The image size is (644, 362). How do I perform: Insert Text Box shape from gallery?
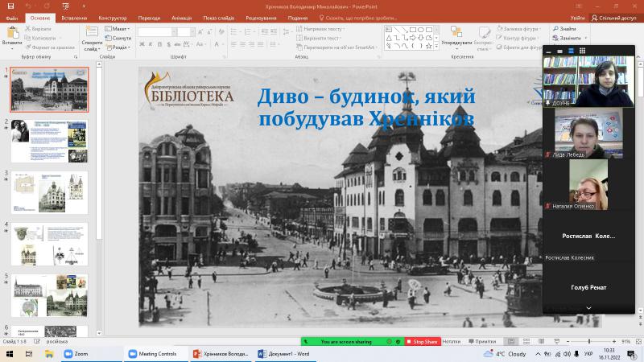(x=389, y=30)
